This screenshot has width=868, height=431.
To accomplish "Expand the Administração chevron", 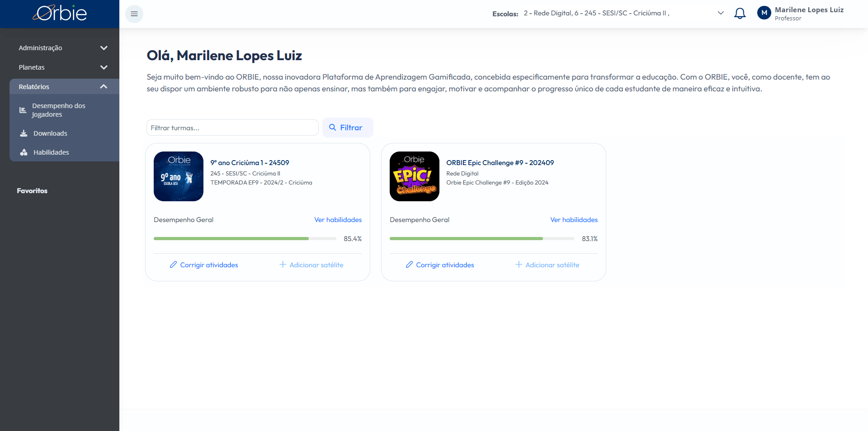I will tap(104, 48).
